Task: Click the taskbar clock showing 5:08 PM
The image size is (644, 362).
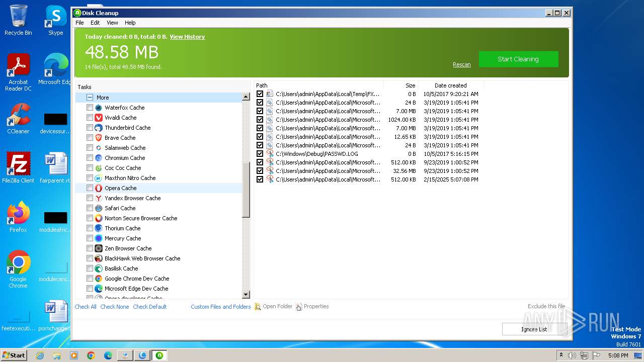Action: point(618,355)
